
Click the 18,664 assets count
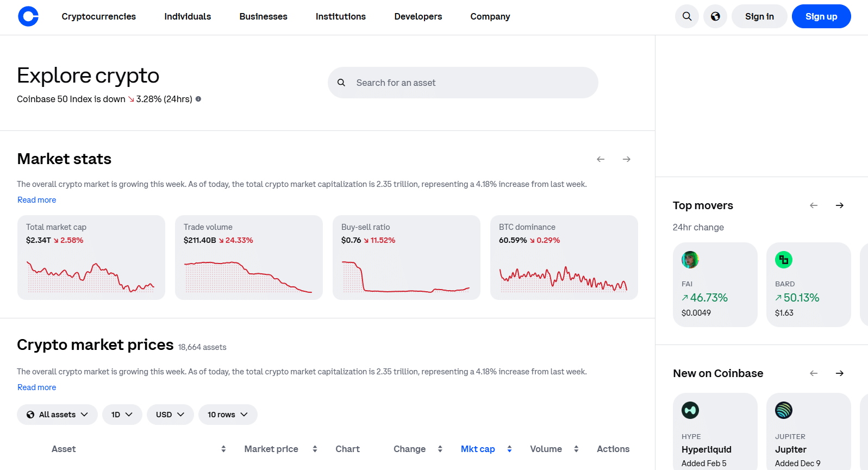click(x=202, y=347)
